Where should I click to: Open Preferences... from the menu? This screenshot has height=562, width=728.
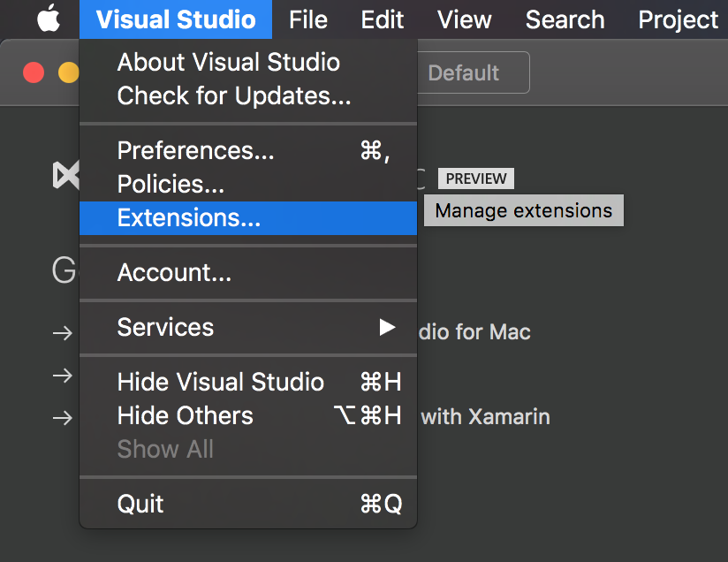click(248, 150)
